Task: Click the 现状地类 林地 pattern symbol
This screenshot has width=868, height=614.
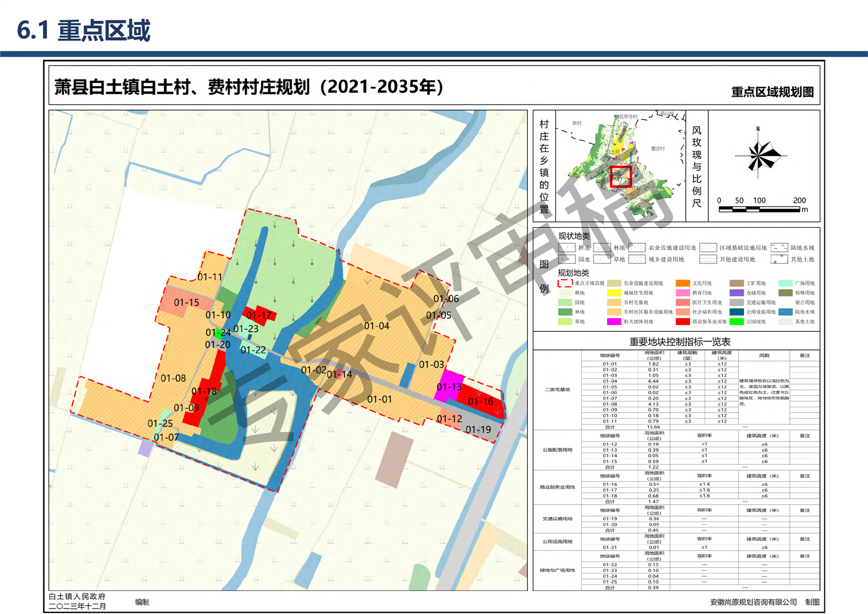Action: coord(602,248)
